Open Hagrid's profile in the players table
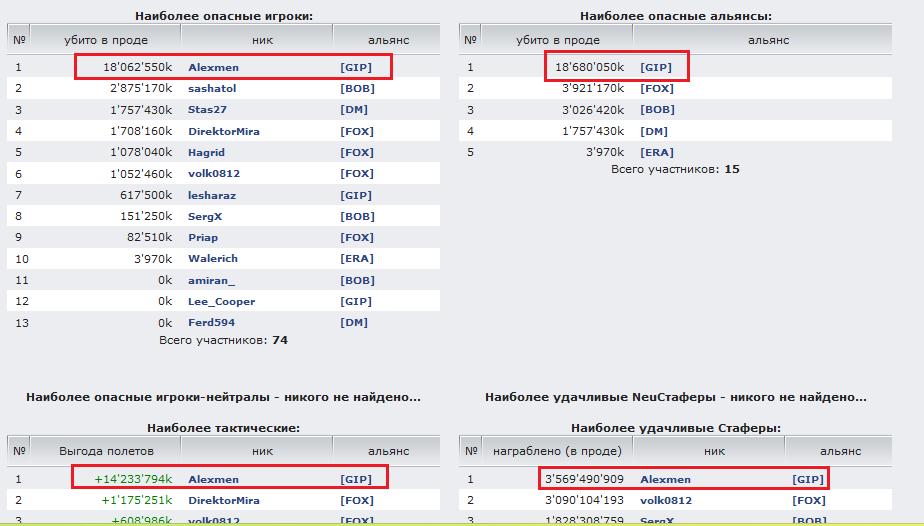 207,153
